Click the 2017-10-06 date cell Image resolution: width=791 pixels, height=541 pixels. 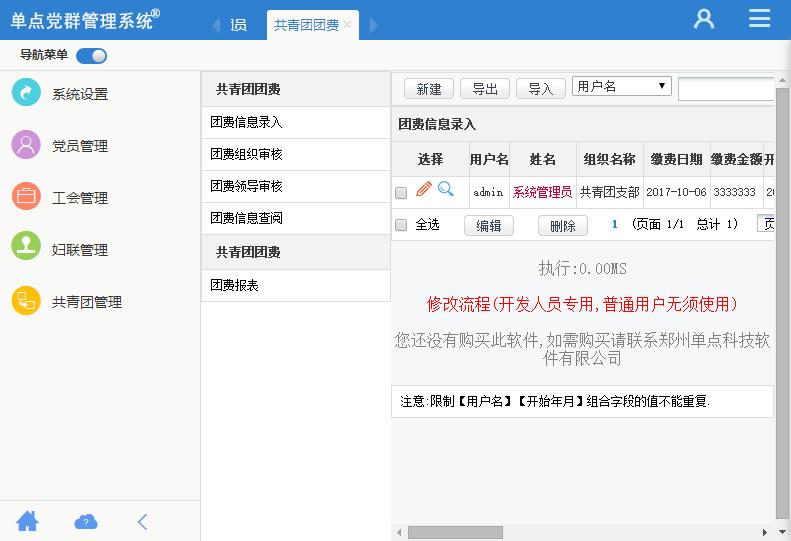(x=676, y=192)
